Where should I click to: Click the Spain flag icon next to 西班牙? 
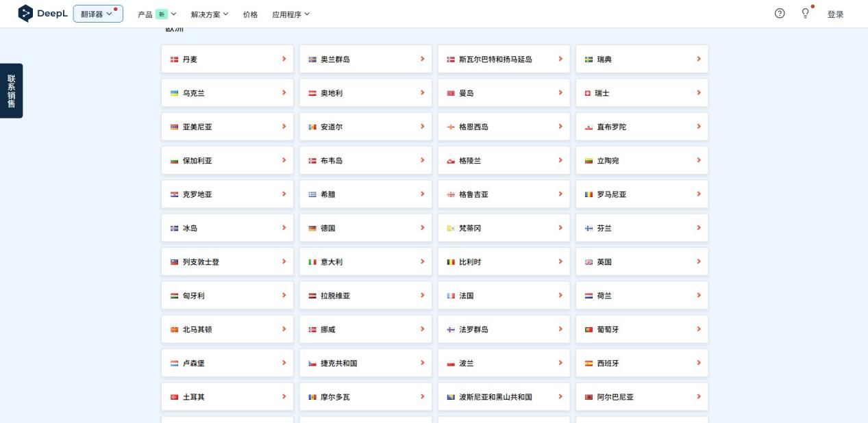point(588,363)
